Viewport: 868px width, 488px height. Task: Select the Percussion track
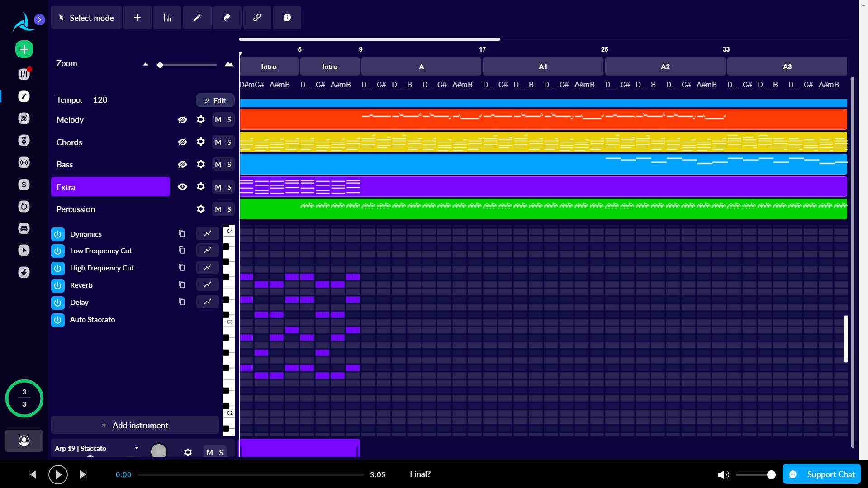pos(76,209)
